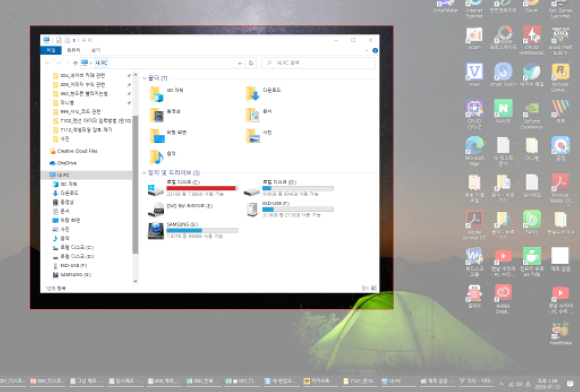The height and width of the screenshot is (392, 580).
Task: Open the 다운로드 folder in main pane
Action: pos(263,94)
